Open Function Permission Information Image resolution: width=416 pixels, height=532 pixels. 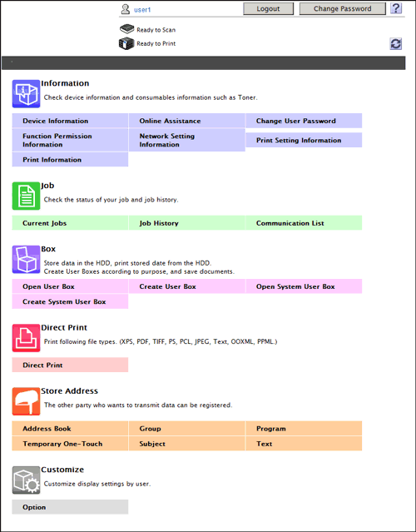[x=70, y=140]
